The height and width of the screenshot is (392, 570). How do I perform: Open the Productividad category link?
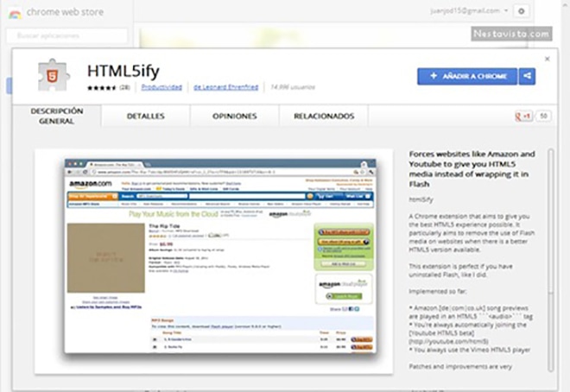[x=161, y=87]
